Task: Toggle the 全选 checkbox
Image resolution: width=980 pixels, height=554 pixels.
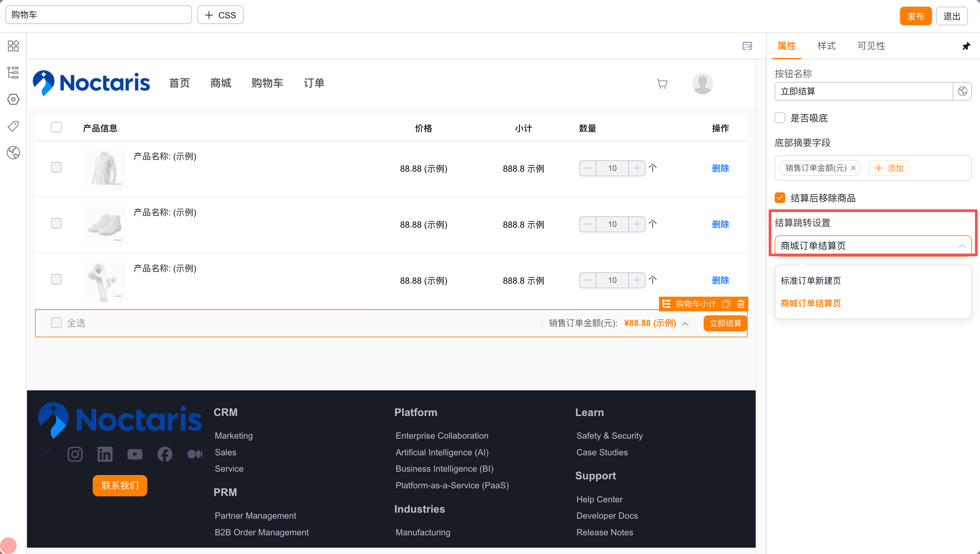Action: pos(56,323)
